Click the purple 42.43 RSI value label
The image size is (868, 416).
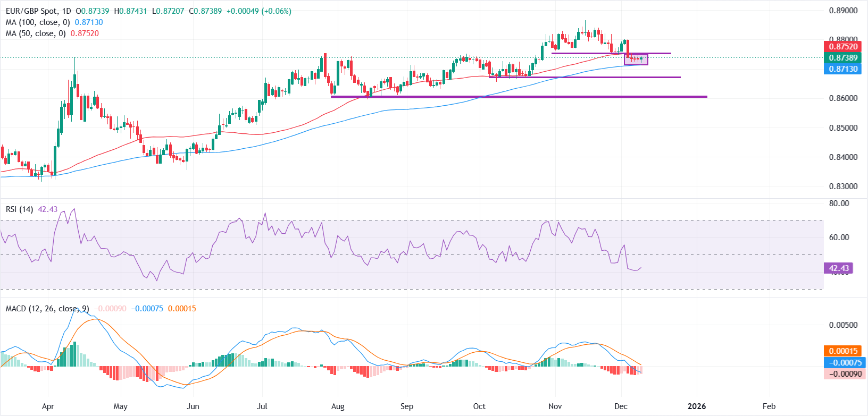838,268
